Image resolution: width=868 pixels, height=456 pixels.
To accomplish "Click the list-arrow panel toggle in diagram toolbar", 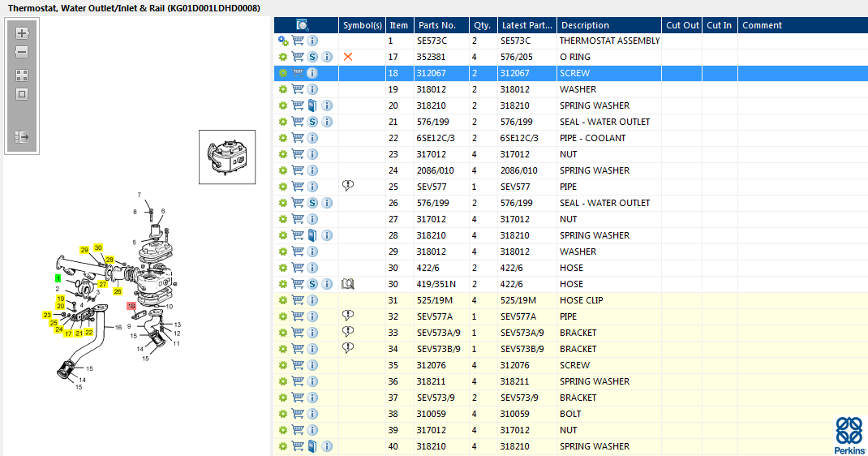I will tap(22, 136).
